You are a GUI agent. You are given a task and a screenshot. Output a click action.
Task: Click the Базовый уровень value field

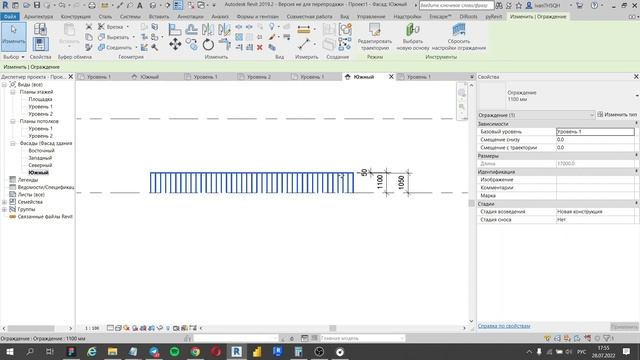(595, 132)
